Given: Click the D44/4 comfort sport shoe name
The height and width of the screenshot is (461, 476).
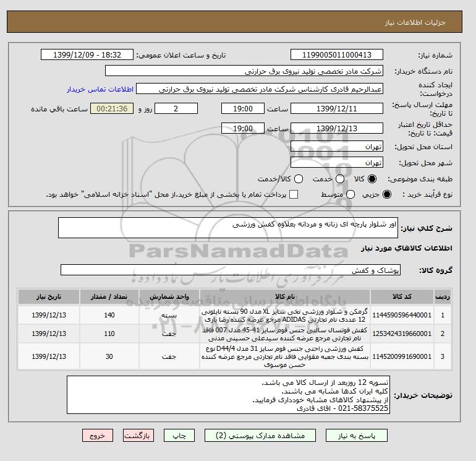Looking at the screenshot, I should tap(285, 357).
